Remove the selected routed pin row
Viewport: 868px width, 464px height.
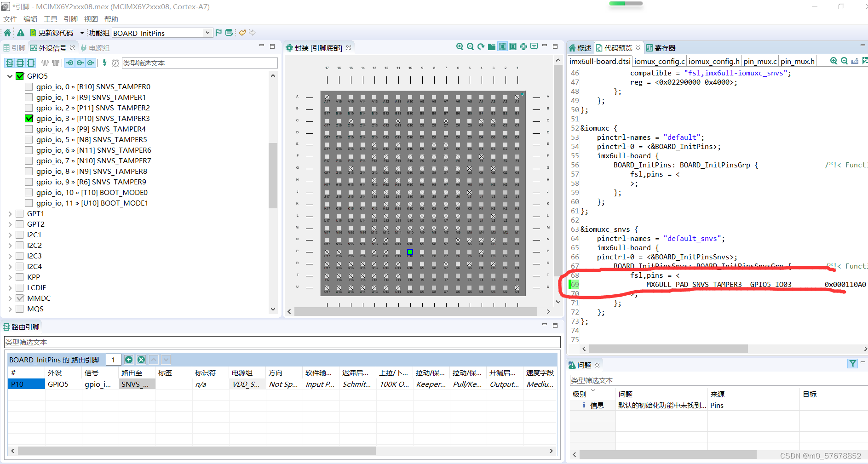click(x=141, y=360)
